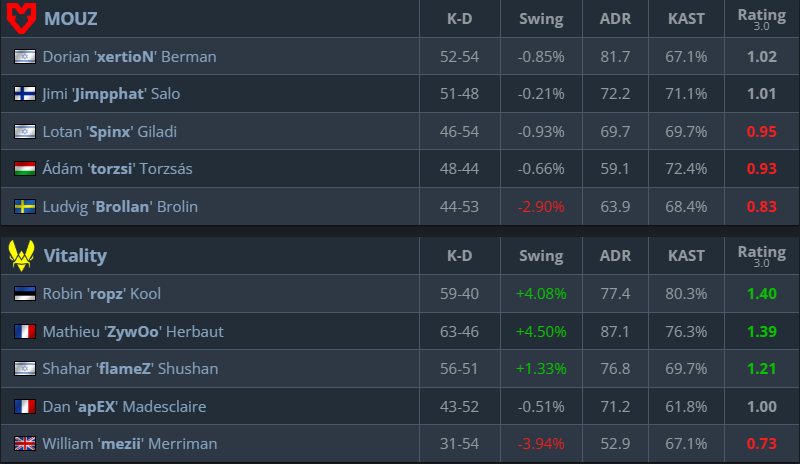This screenshot has width=800, height=464.
Task: Click the flag icon beside William 'mezii' Merriman
Action: 25,443
